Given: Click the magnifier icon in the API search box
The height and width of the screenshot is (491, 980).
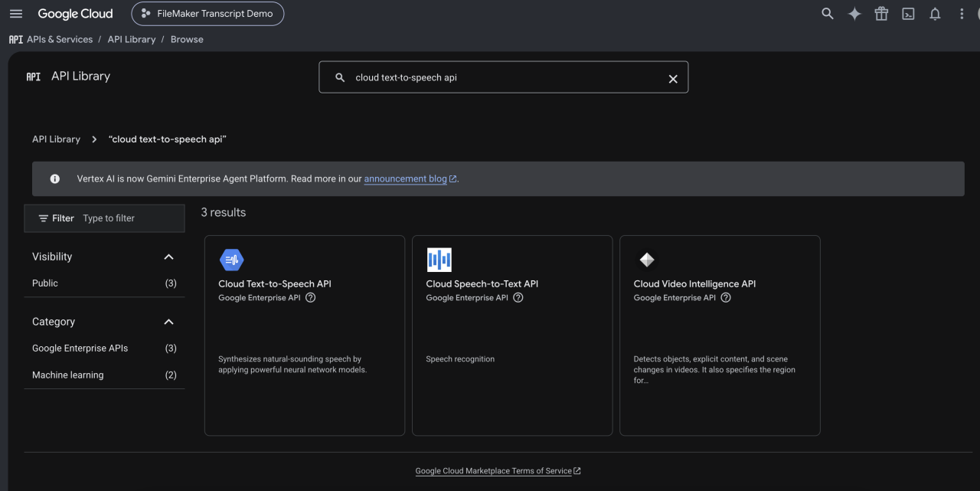Looking at the screenshot, I should pyautogui.click(x=340, y=77).
